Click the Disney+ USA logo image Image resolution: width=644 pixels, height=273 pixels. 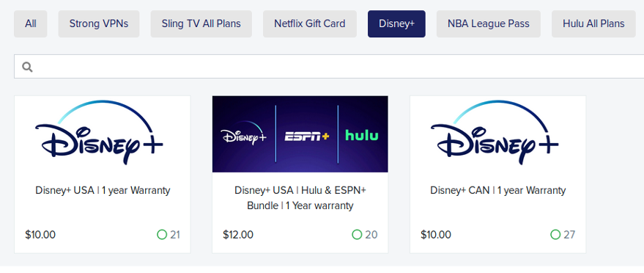(103, 134)
